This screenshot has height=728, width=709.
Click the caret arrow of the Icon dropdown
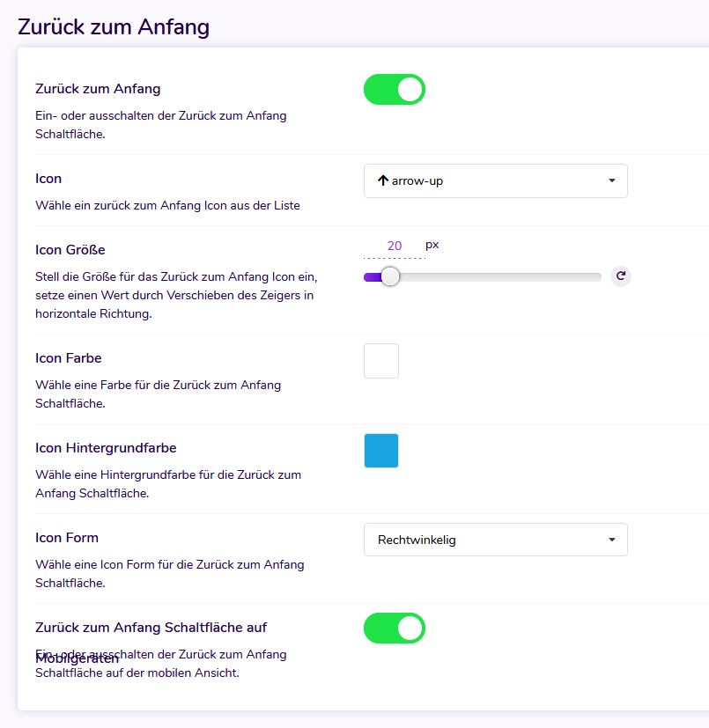[x=612, y=181]
